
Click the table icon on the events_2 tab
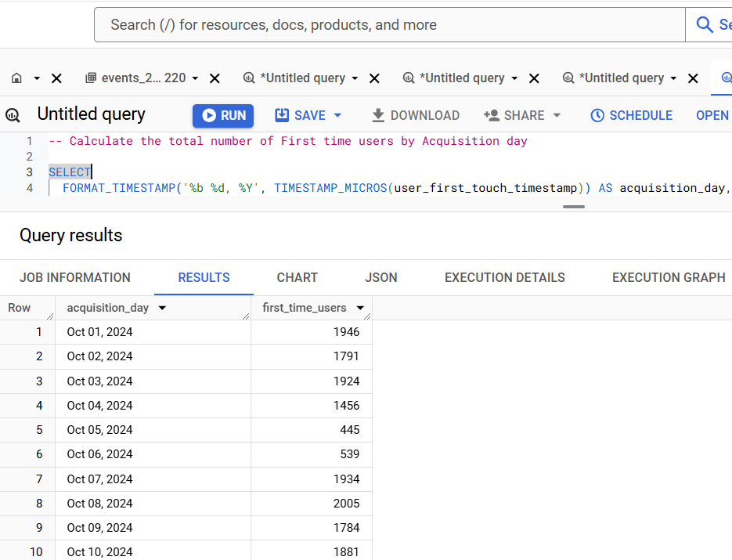[89, 78]
